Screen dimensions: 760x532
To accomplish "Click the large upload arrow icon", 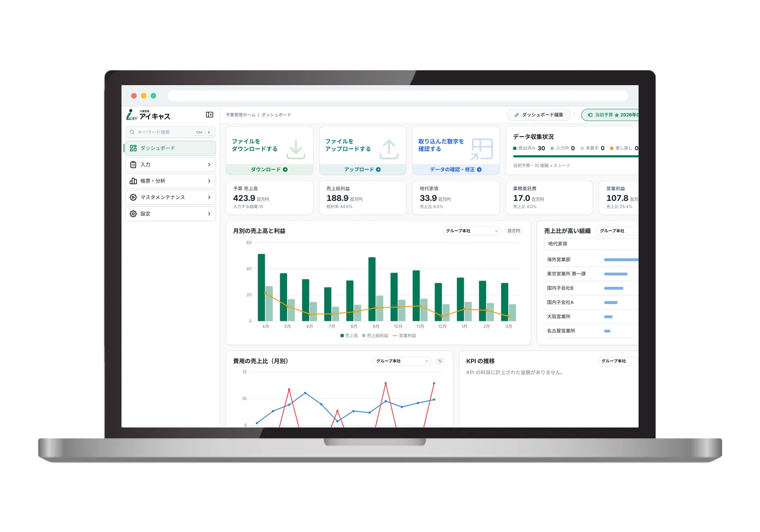I will click(x=389, y=149).
